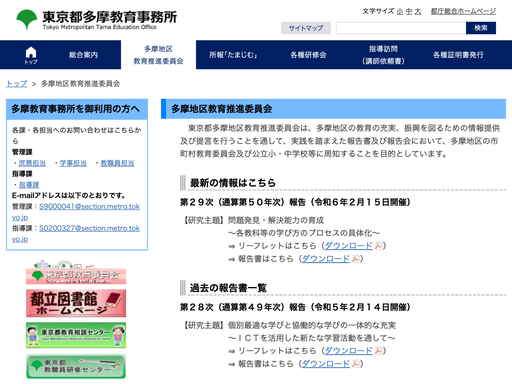Click the 検索 search button
This screenshot has width=512, height=384.
pos(481,28)
